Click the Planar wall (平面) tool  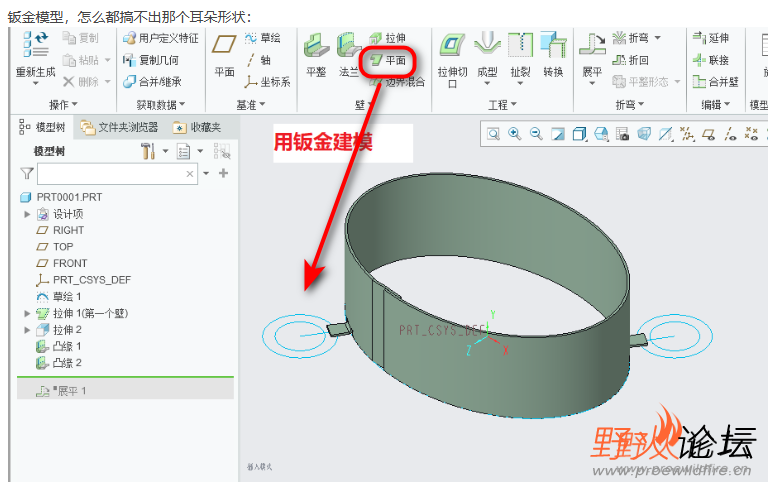click(388, 60)
